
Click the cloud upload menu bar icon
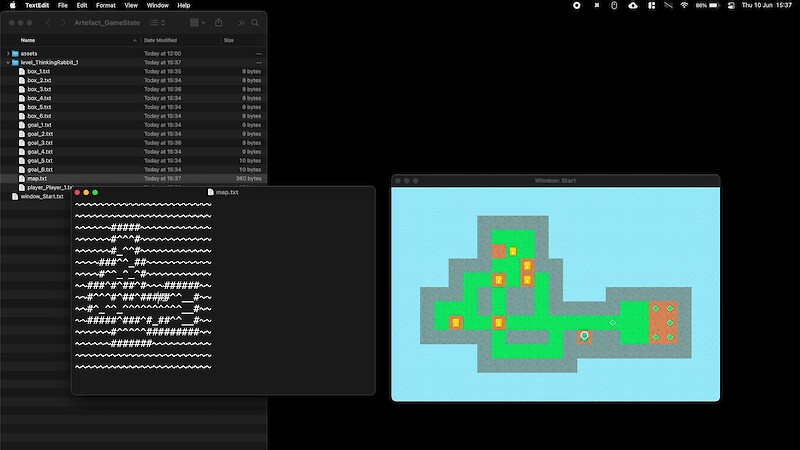coord(633,5)
